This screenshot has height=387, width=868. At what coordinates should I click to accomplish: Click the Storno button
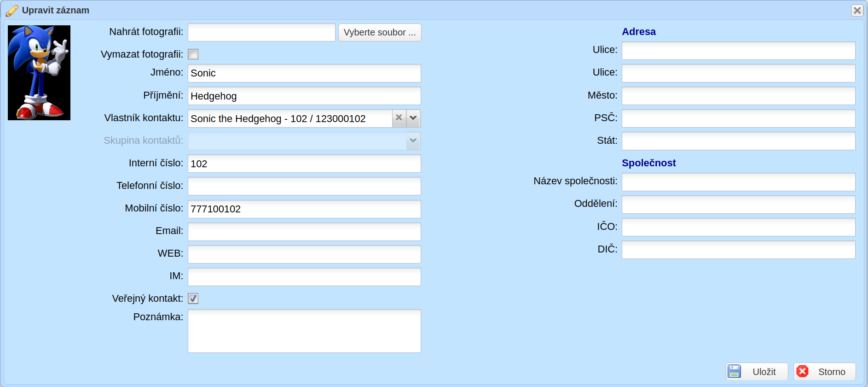825,371
